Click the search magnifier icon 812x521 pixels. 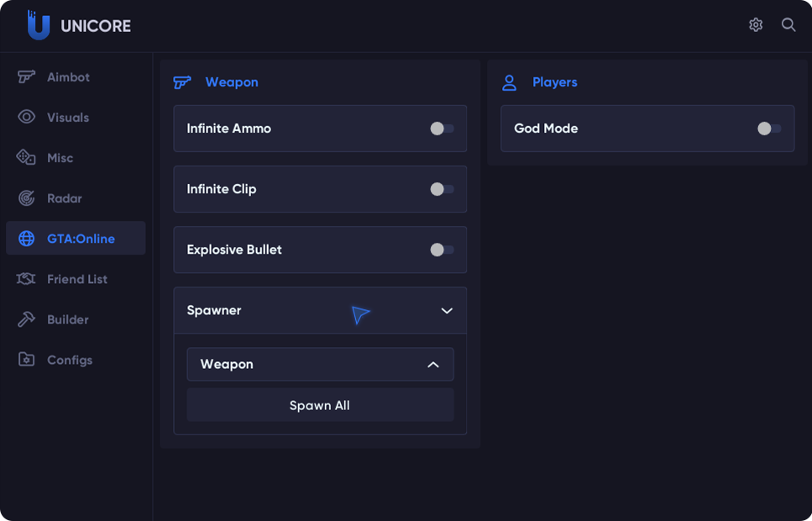(788, 24)
